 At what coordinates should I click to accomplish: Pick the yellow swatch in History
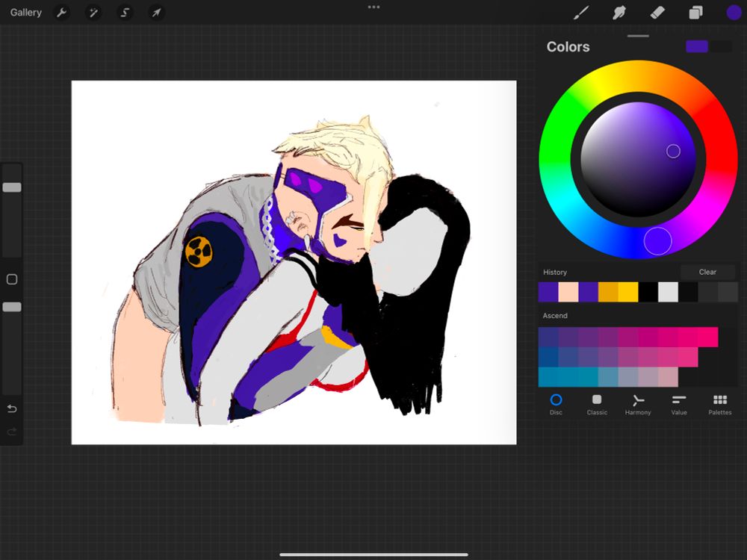pos(628,292)
